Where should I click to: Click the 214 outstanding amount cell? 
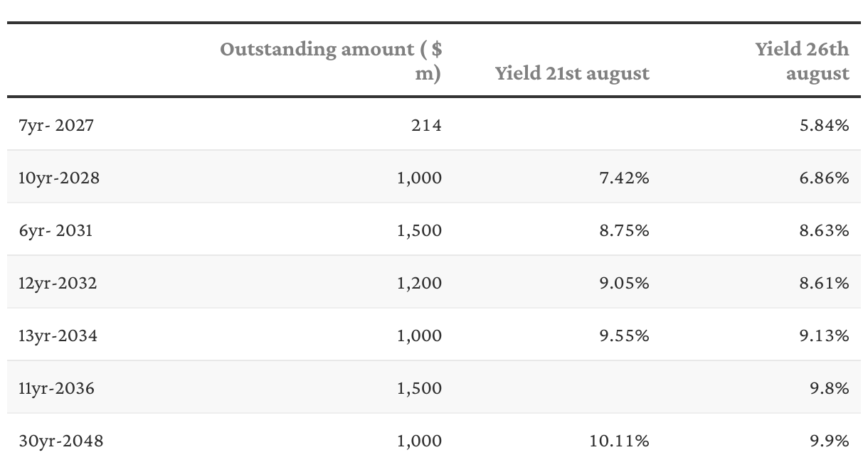[x=426, y=126]
